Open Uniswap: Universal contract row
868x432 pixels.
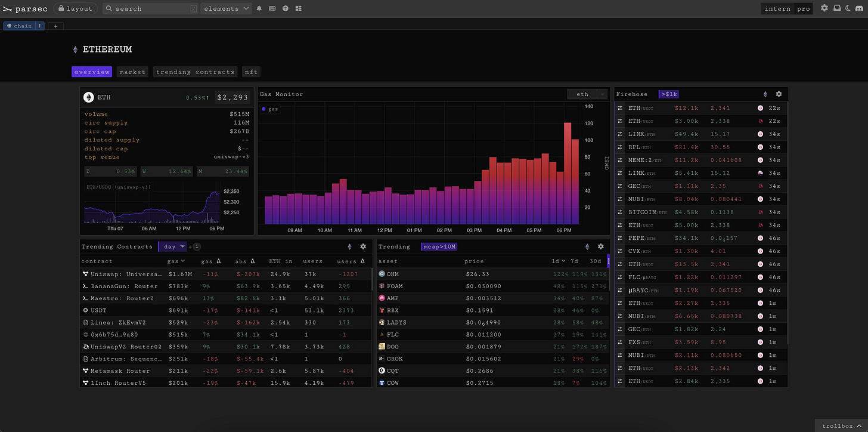click(x=227, y=274)
